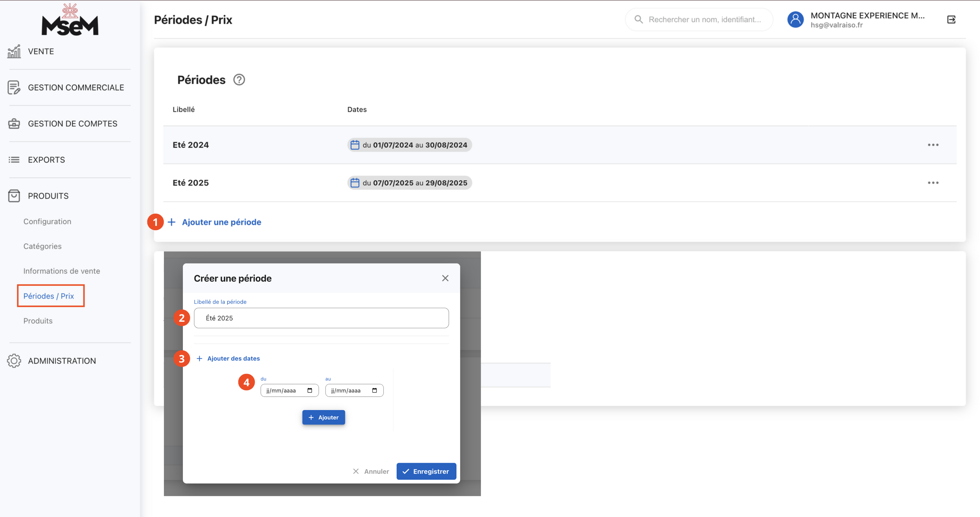Click the Ajouter une période link
This screenshot has height=517, width=980.
click(x=221, y=222)
